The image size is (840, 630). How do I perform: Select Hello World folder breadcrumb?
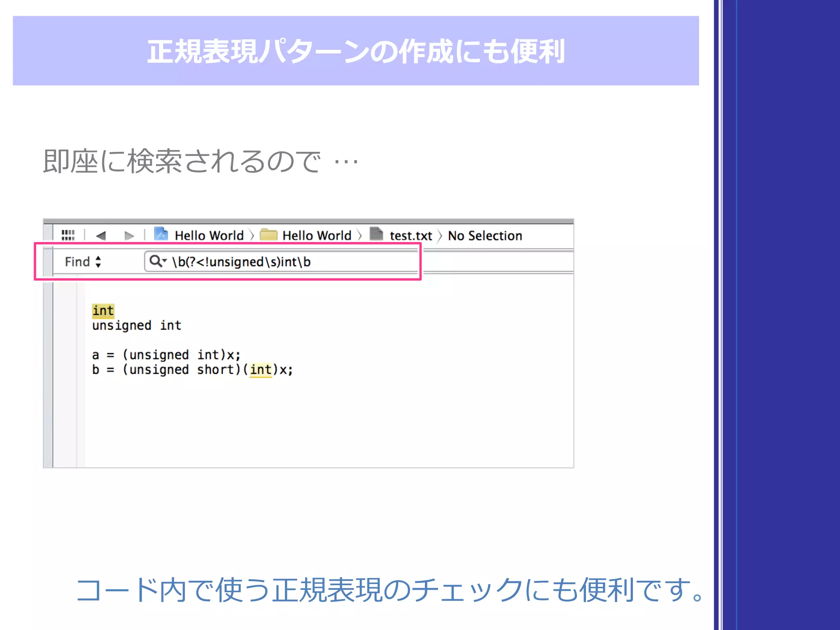click(317, 235)
